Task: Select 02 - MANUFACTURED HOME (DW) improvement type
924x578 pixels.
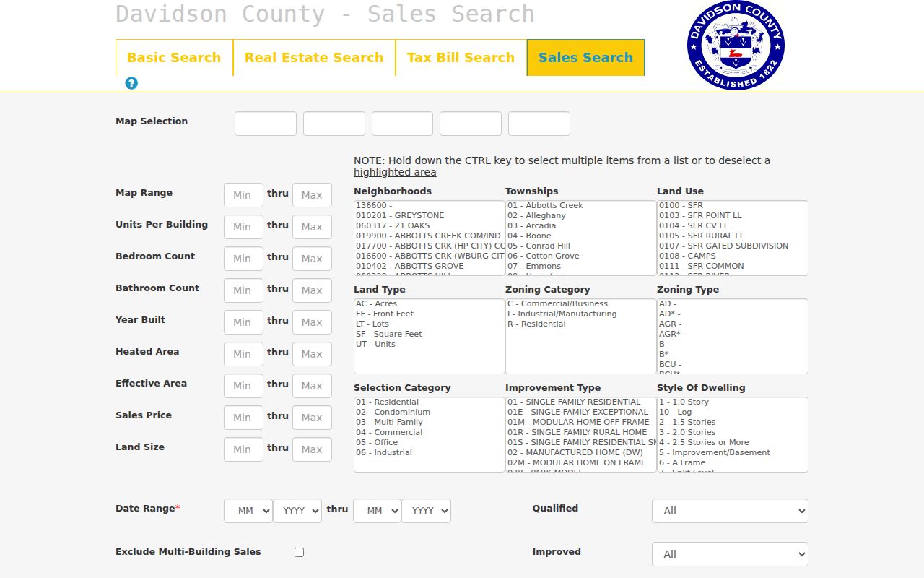Action: point(580,452)
